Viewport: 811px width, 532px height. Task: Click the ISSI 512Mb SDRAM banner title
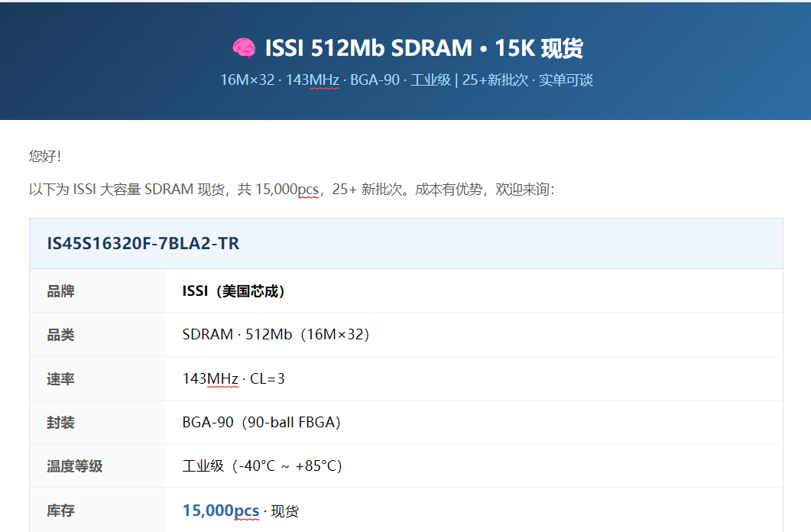pos(423,48)
